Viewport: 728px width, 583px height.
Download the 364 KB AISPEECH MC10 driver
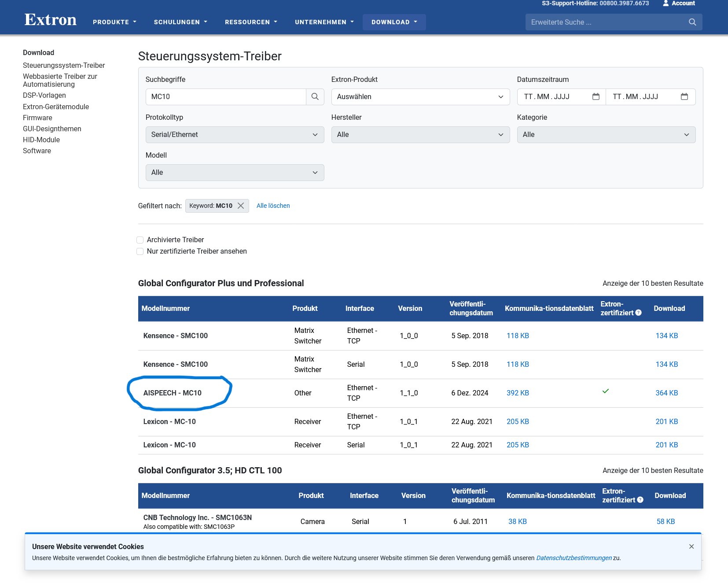667,393
